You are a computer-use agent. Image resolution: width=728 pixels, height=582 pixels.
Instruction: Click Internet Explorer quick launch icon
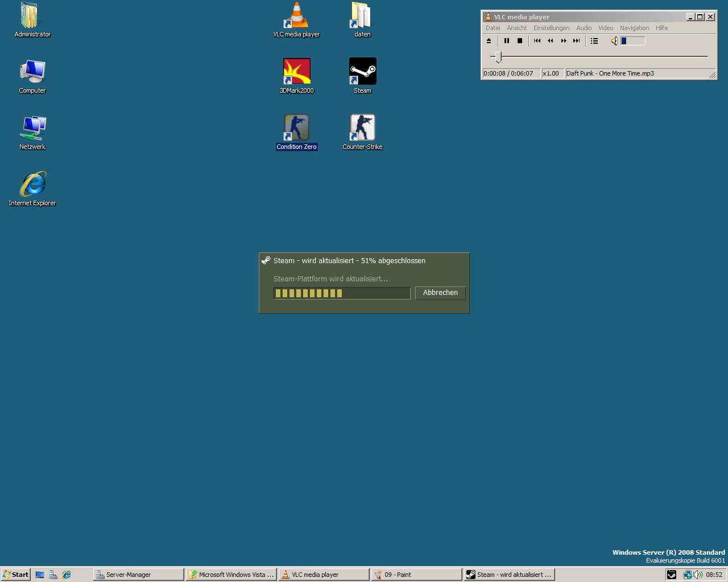tap(67, 575)
